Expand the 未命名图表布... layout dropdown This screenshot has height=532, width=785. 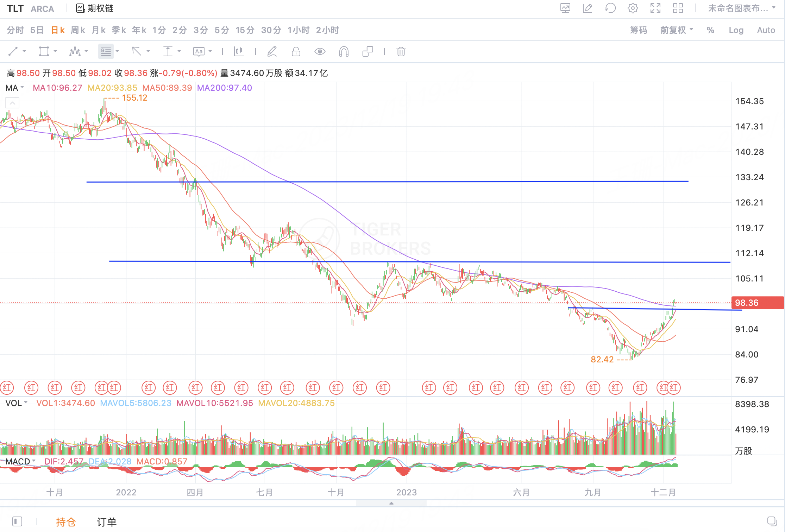(x=741, y=8)
